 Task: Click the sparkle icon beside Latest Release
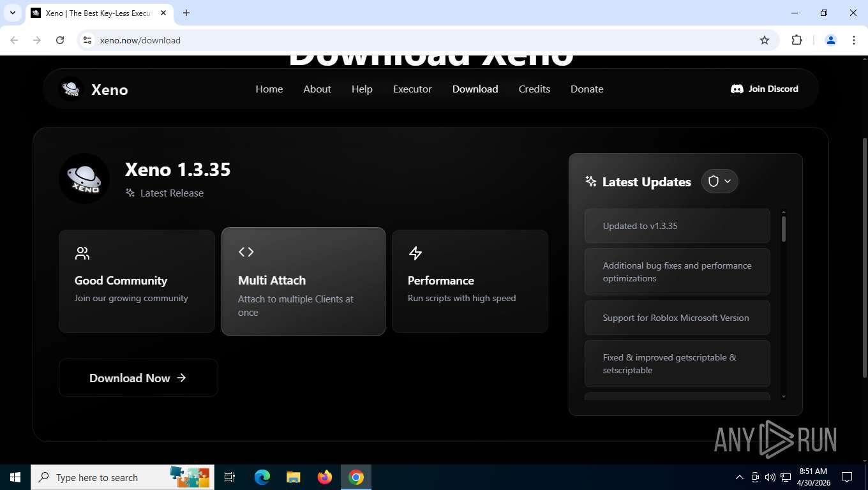130,193
